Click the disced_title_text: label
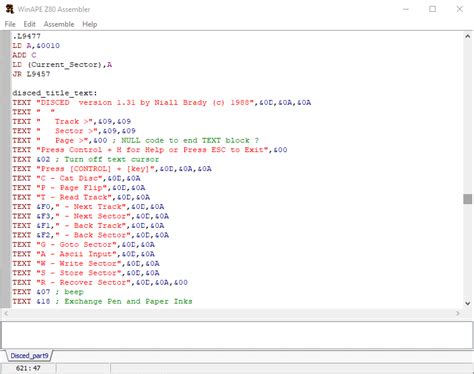This screenshot has width=474, height=374. [55, 93]
